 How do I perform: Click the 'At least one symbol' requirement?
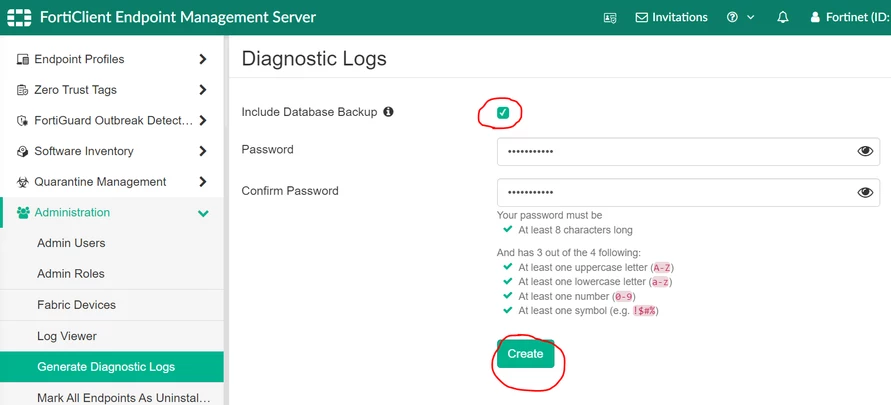pos(588,311)
